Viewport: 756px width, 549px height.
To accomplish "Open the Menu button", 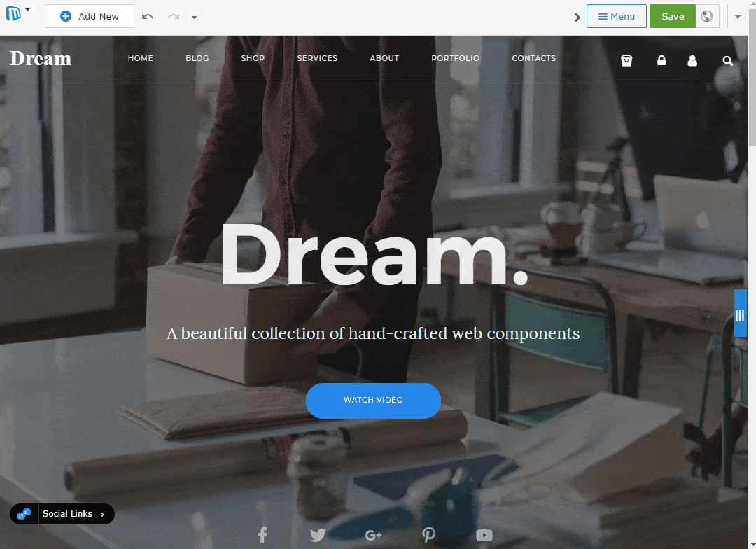I will [616, 16].
